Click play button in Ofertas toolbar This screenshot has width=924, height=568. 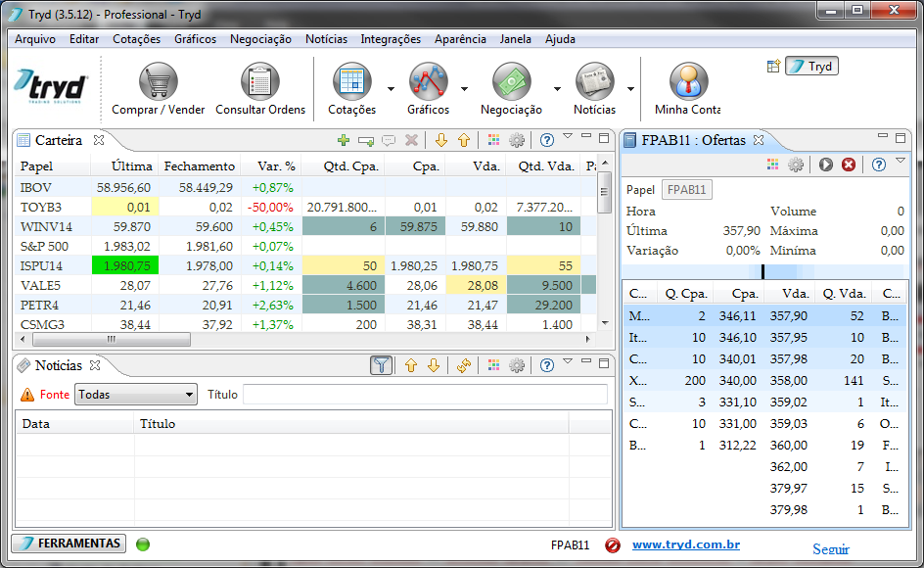[x=825, y=165]
